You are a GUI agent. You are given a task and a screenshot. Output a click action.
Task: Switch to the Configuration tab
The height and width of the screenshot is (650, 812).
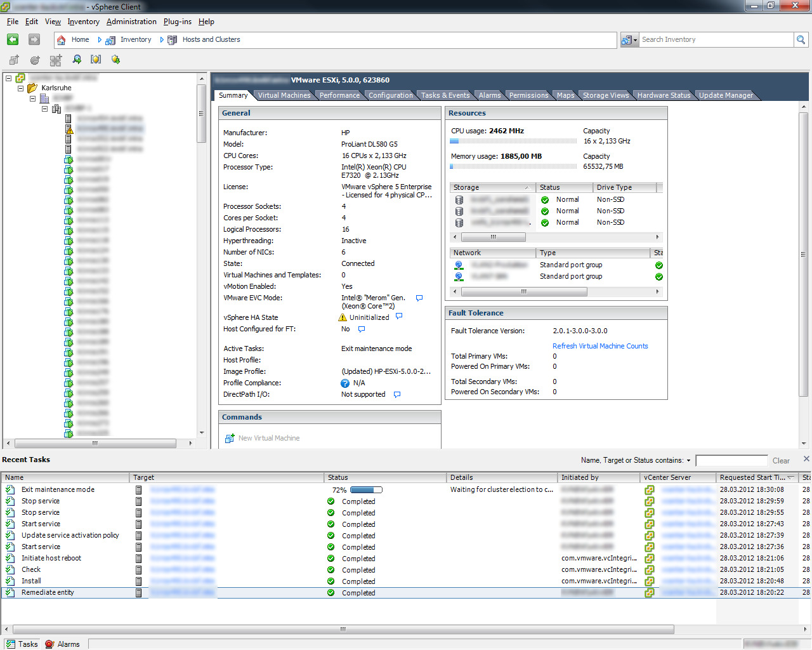point(390,95)
